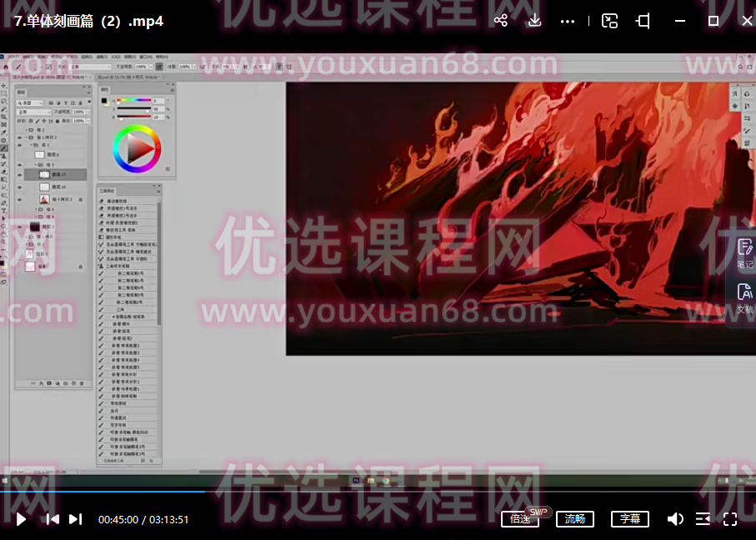
Task: Select the Move tool atop the toolbox
Action: 3,85
